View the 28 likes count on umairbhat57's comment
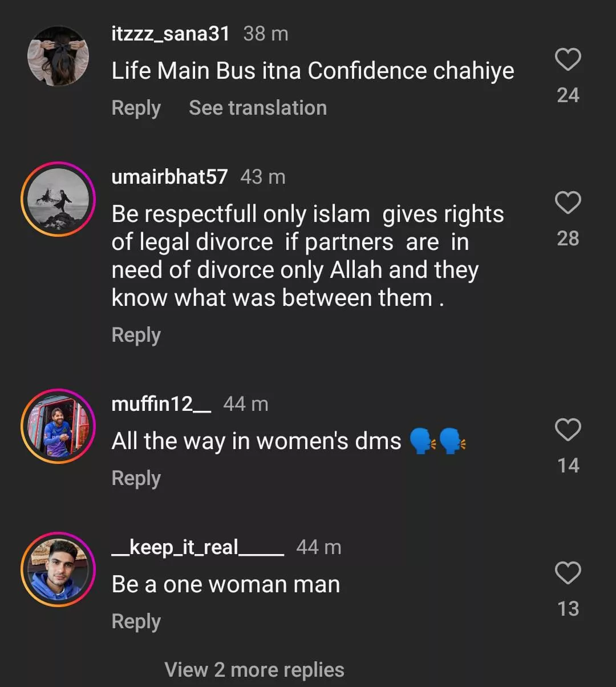616x687 pixels. pos(568,239)
